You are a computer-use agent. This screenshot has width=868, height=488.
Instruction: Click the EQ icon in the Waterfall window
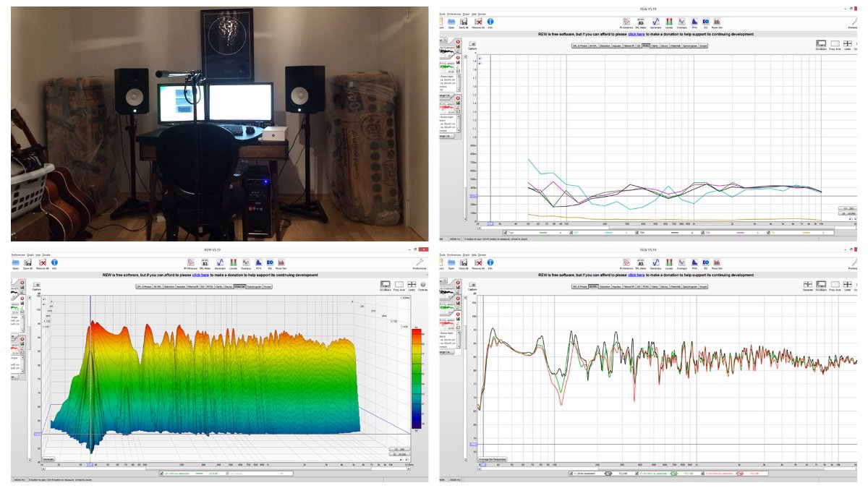pos(269,263)
